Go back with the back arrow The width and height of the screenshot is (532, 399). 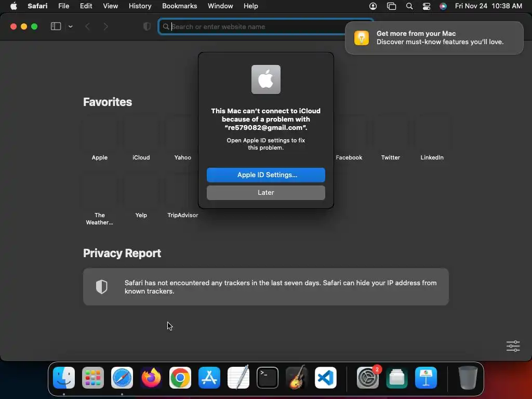[87, 26]
